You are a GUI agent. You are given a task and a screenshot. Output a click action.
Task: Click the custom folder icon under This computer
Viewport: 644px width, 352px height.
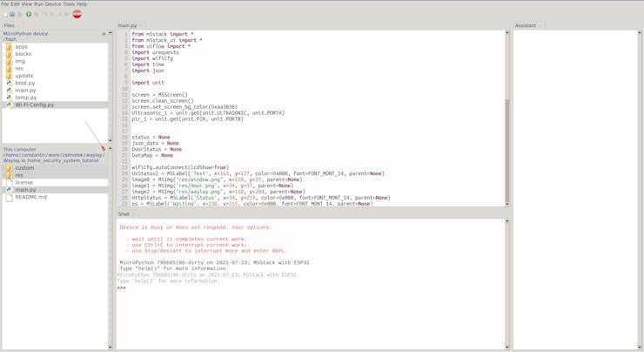coord(9,168)
